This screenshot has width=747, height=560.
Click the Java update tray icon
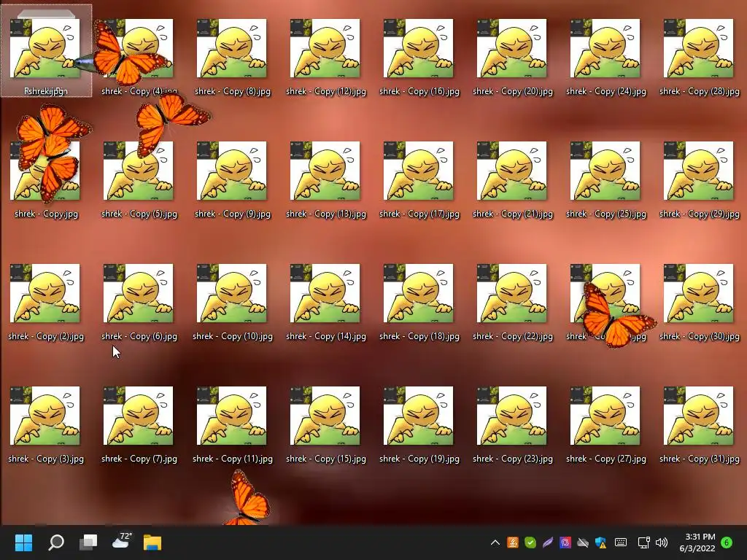click(x=513, y=542)
